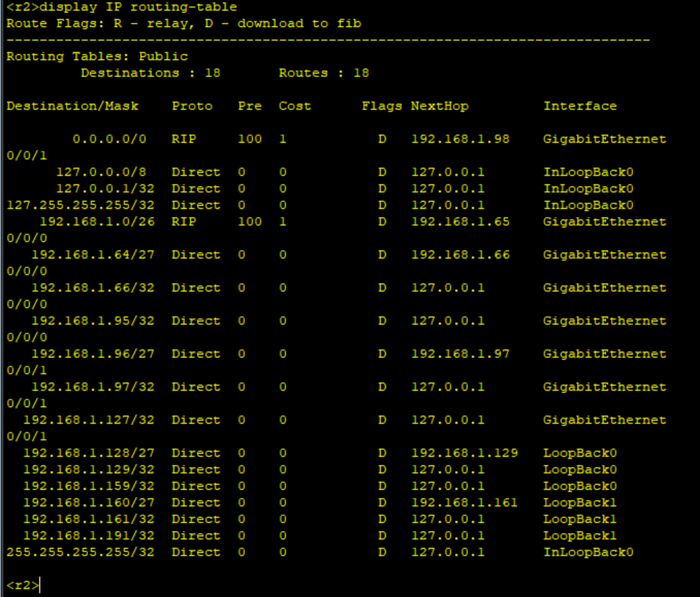
Task: Click 'LoopBack0' in the 192.168.1.128/27 row
Action: [580, 453]
